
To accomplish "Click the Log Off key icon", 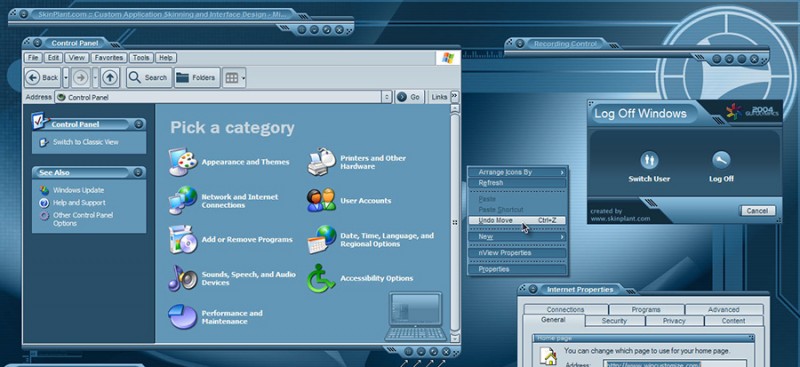I will point(721,160).
